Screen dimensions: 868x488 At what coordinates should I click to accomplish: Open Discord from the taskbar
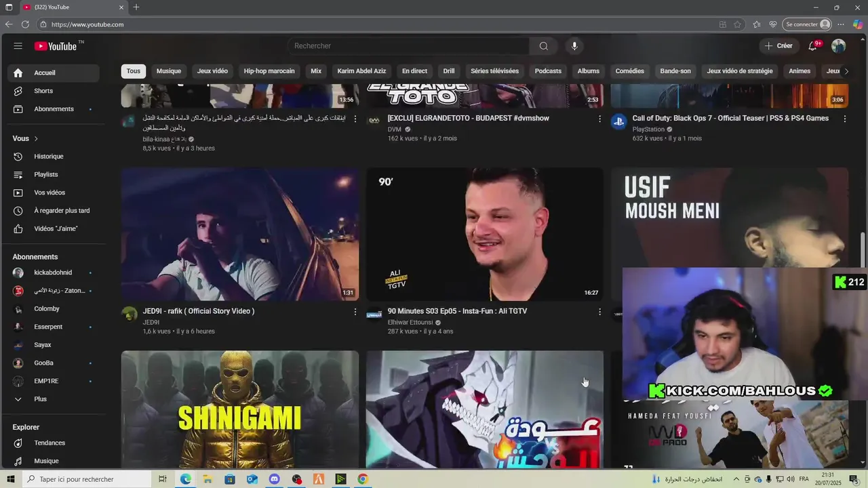point(274,479)
